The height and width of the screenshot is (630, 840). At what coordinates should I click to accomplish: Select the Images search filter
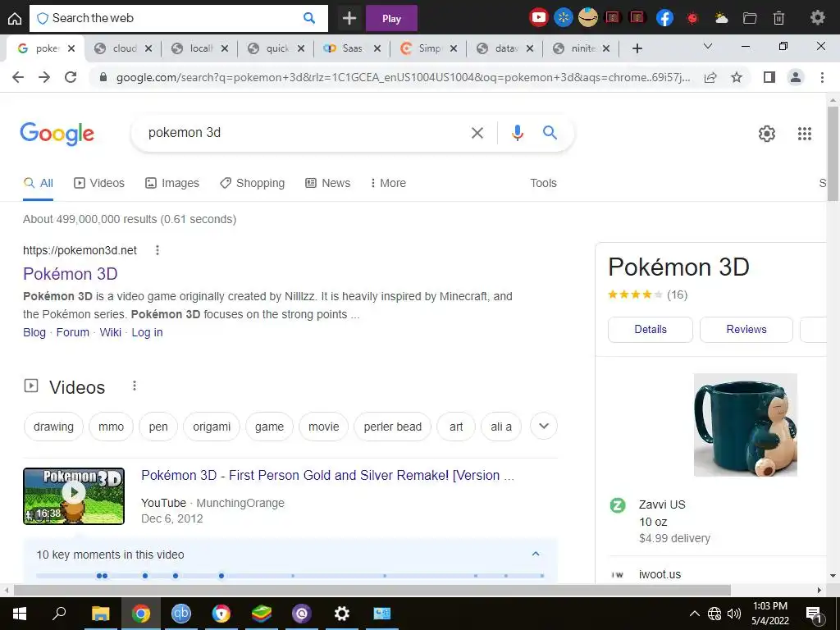(172, 183)
